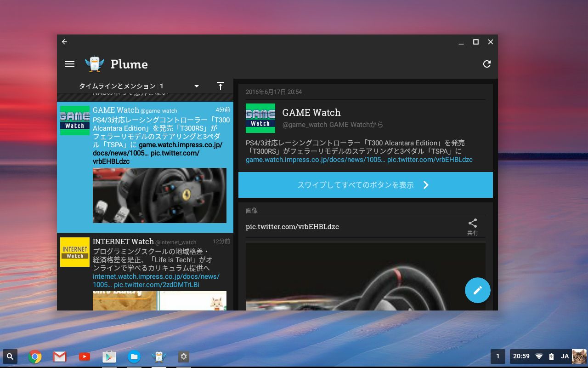Click GAME Watch name in timeline tweet
The image size is (588, 368).
click(x=116, y=110)
